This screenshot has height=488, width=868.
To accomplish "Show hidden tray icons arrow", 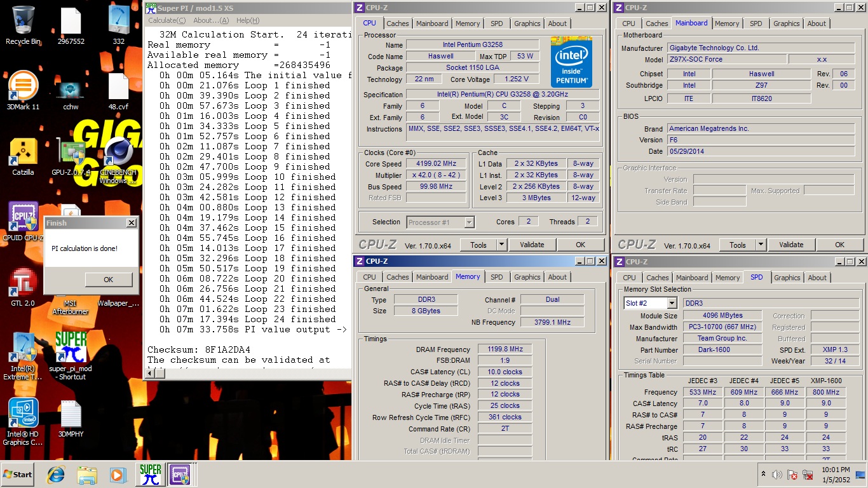I will (x=763, y=474).
